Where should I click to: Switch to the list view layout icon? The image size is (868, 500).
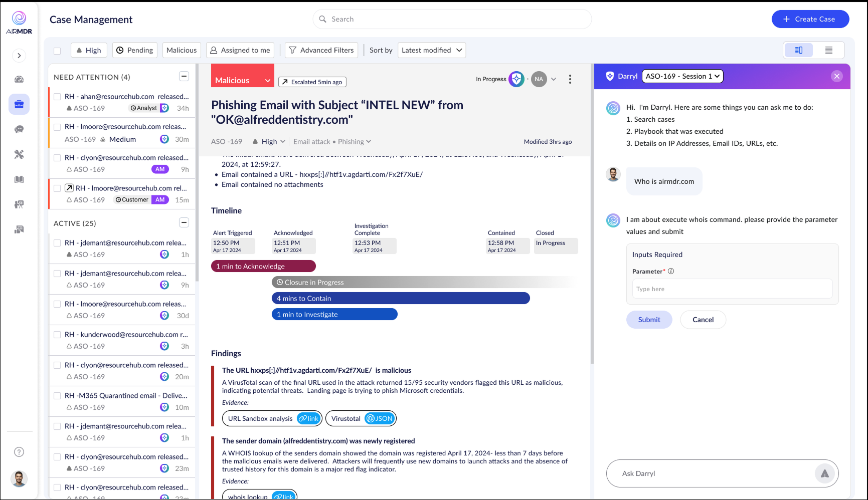(x=828, y=50)
